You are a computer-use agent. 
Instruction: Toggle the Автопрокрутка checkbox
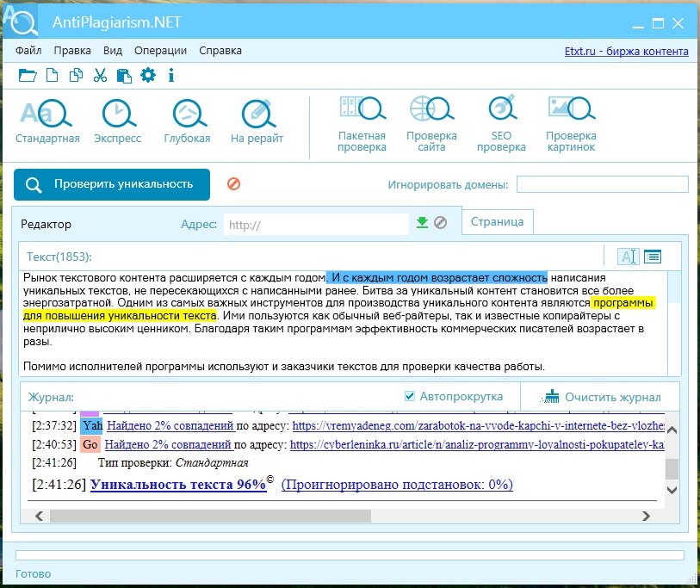point(409,396)
